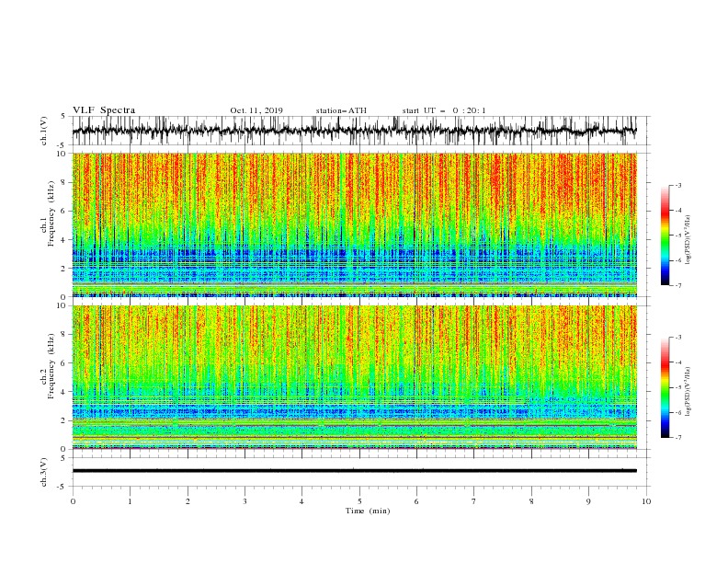Click the "-7" label on ch.1 color scale
This screenshot has width=728, height=563.
677,285
